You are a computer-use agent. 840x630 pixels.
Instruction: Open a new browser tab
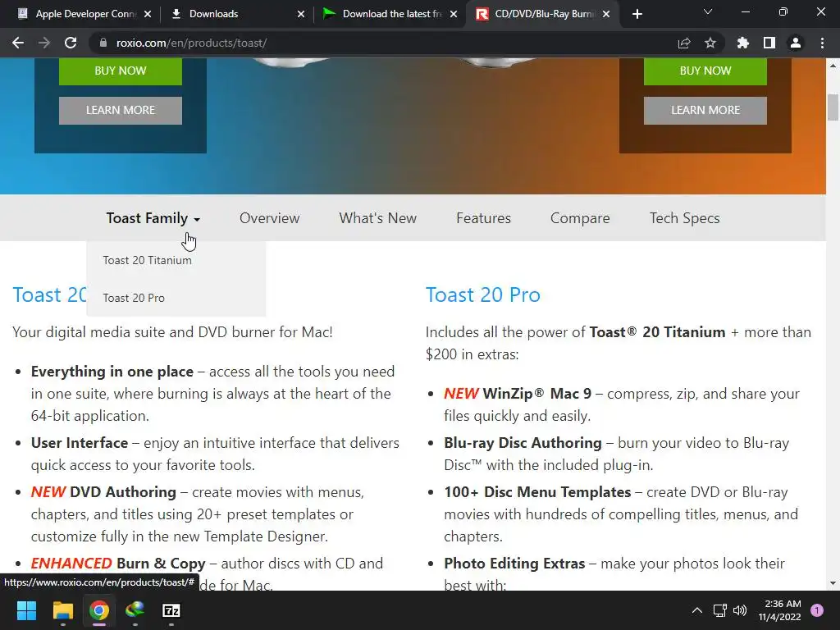[637, 14]
